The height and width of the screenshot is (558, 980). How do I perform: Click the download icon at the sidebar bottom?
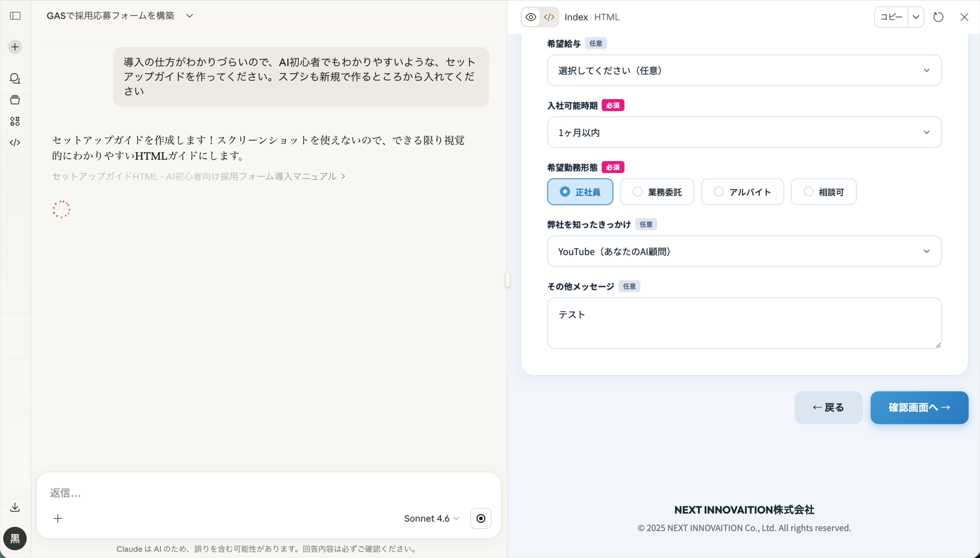click(15, 507)
